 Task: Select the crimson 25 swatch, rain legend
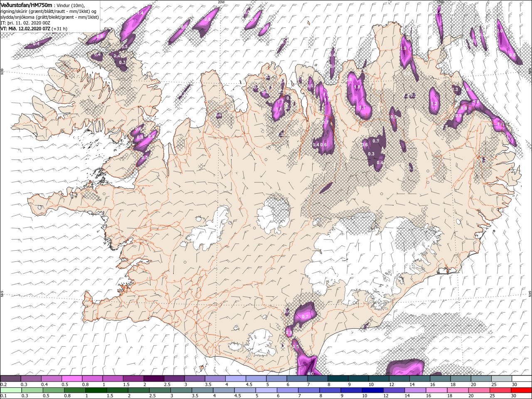500,390
